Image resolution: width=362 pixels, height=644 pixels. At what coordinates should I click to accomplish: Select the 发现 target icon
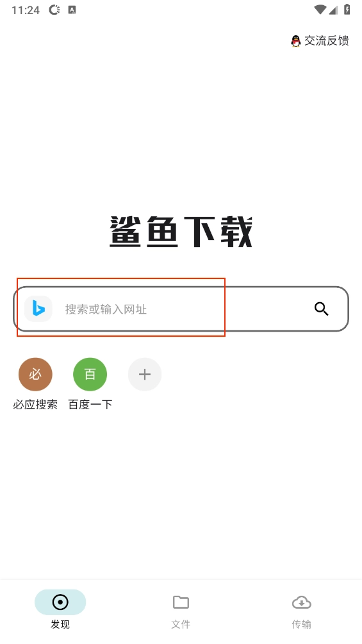[60, 602]
